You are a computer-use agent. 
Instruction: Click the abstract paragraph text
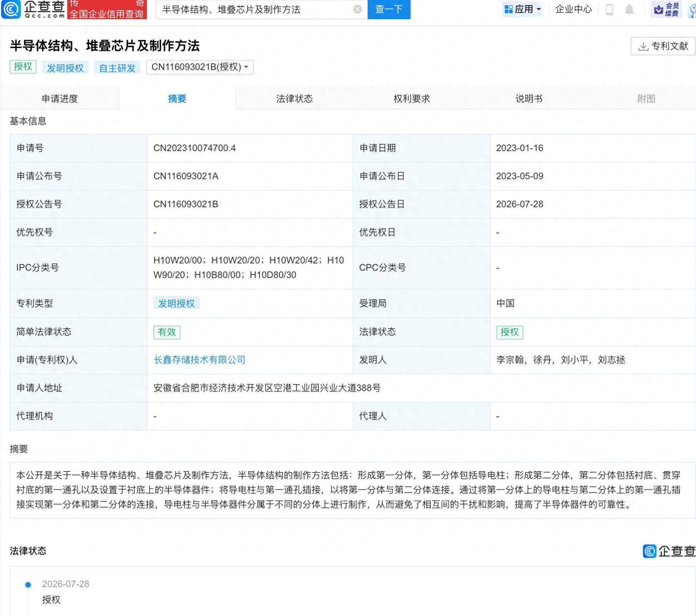pos(348,490)
